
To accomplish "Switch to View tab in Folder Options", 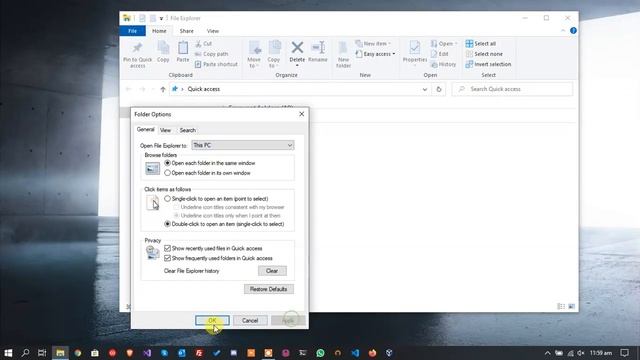I will [x=165, y=130].
